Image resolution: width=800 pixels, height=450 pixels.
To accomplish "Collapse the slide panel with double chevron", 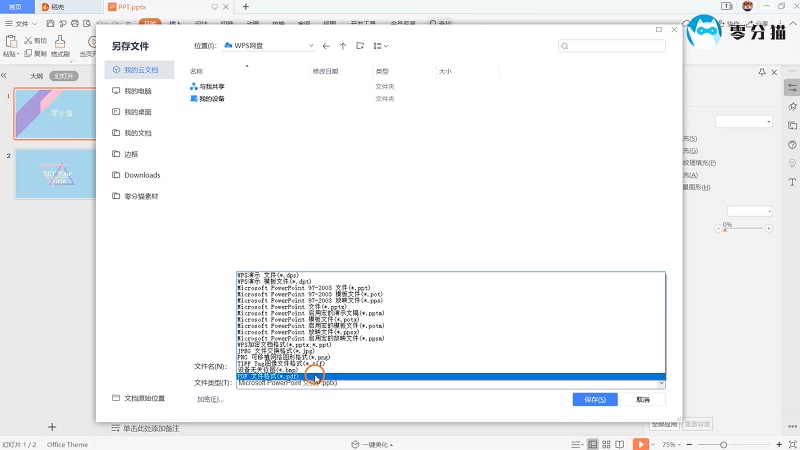I will (4, 76).
